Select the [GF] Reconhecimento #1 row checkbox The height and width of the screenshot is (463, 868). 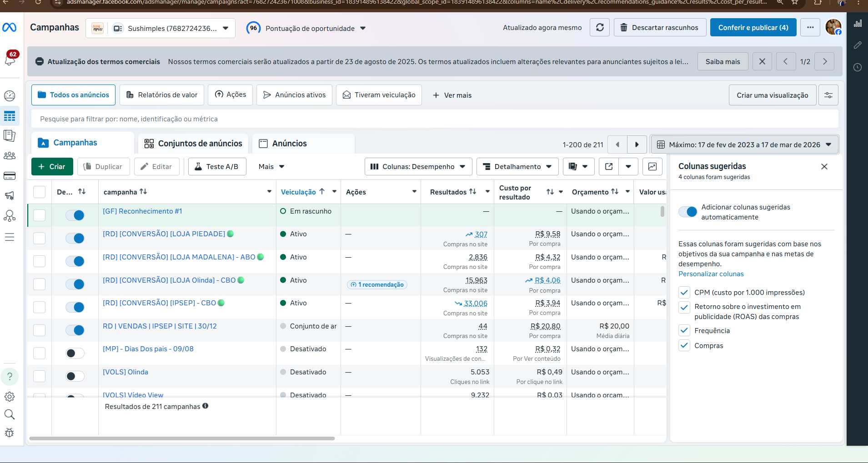[40, 215]
